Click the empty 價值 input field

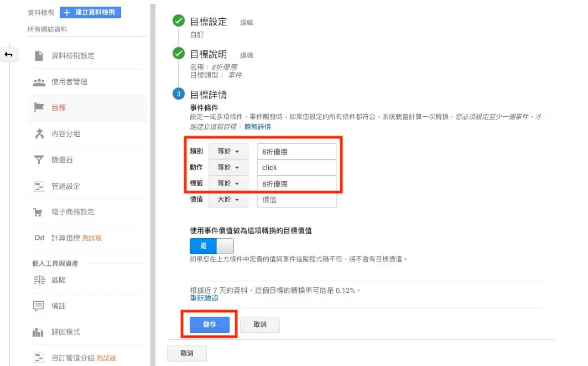(x=296, y=200)
